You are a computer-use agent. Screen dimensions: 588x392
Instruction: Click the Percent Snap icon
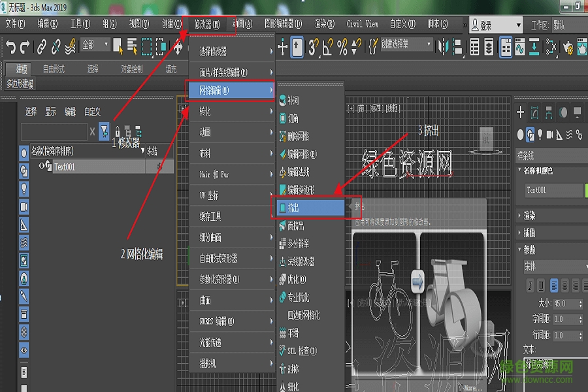pos(342,46)
